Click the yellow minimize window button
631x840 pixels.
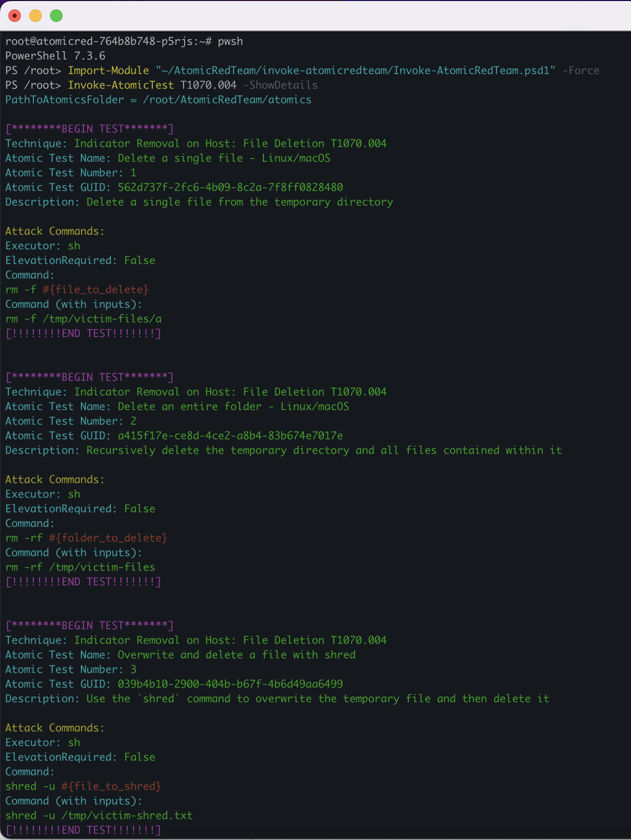(x=35, y=16)
